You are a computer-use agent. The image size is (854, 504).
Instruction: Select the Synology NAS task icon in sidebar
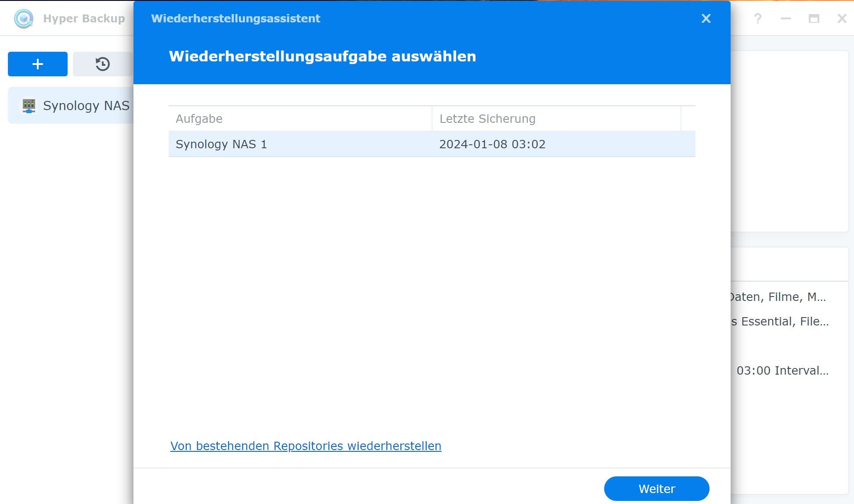pyautogui.click(x=29, y=106)
